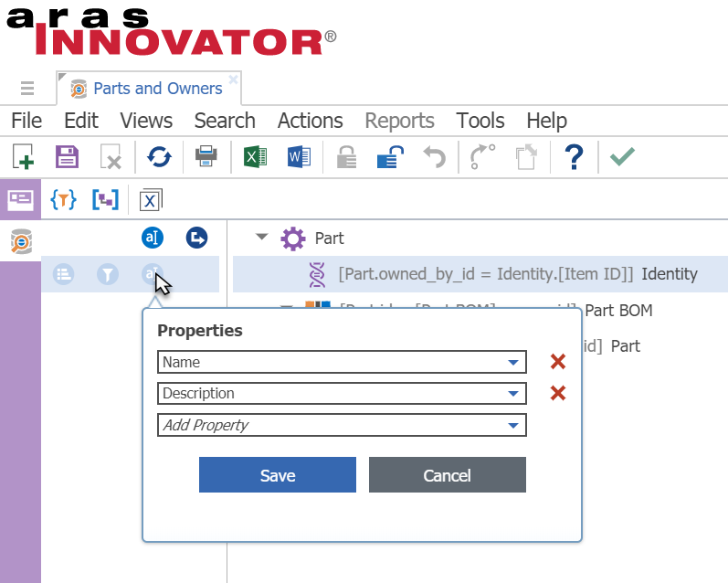Click the curly braces filter icon

(63, 199)
